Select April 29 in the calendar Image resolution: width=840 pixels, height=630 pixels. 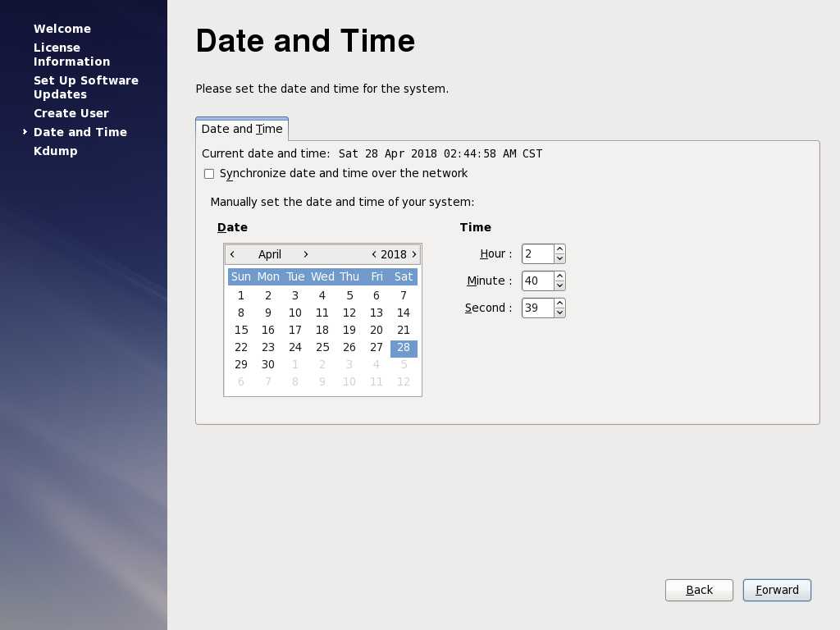click(241, 365)
